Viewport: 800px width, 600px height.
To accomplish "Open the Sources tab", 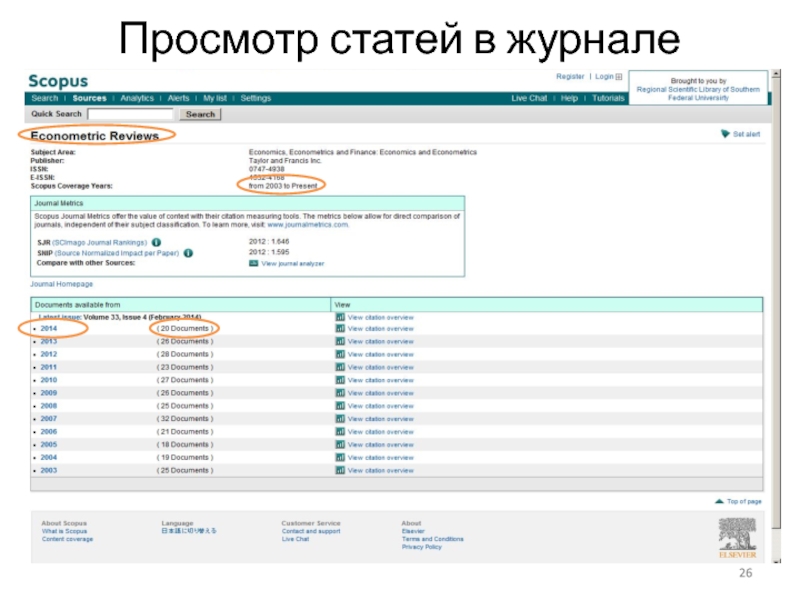I will tap(89, 98).
